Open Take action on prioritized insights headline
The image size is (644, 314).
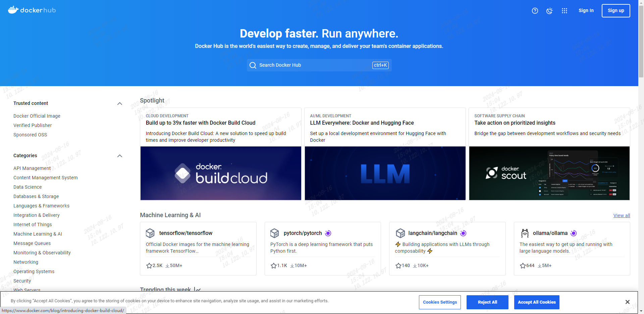click(515, 123)
